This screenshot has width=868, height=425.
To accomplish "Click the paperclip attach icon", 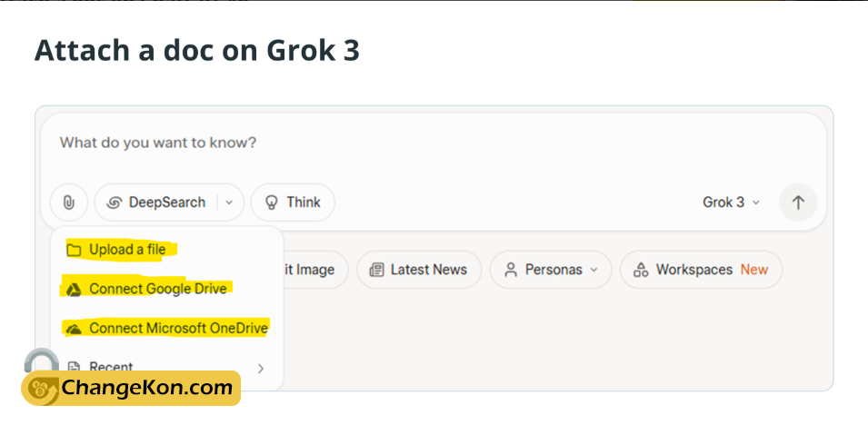I will point(69,203).
